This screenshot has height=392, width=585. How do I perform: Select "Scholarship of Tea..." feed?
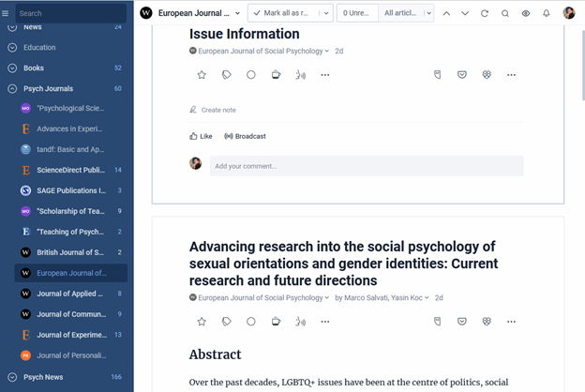point(70,211)
